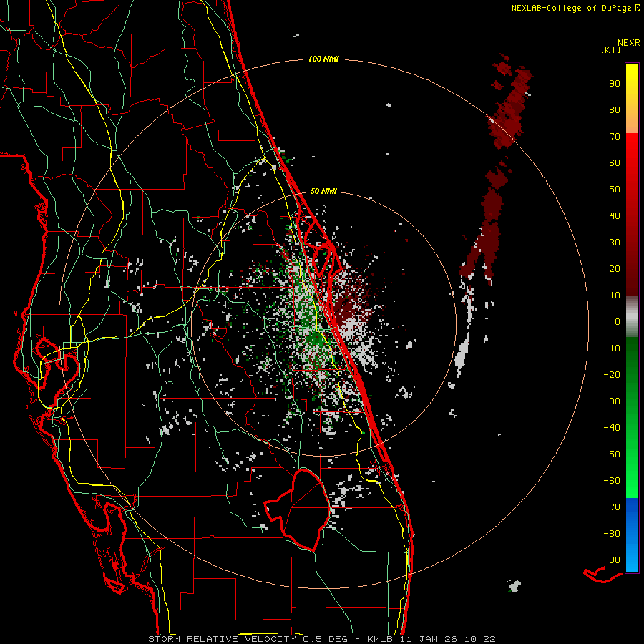The width and height of the screenshot is (644, 644).
Task: Click the -10 value on the velocity scale
Action: 612,348
